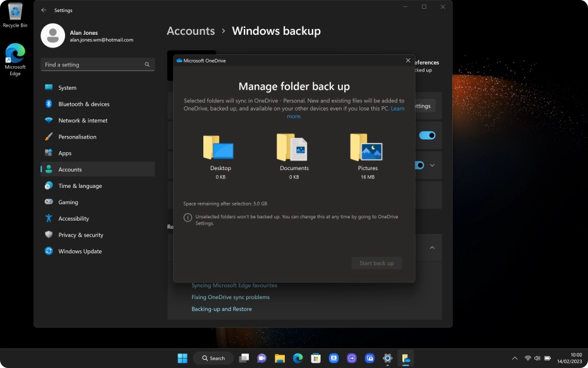Click the search icon in Find a setting
This screenshot has height=368, width=588.
point(147,64)
